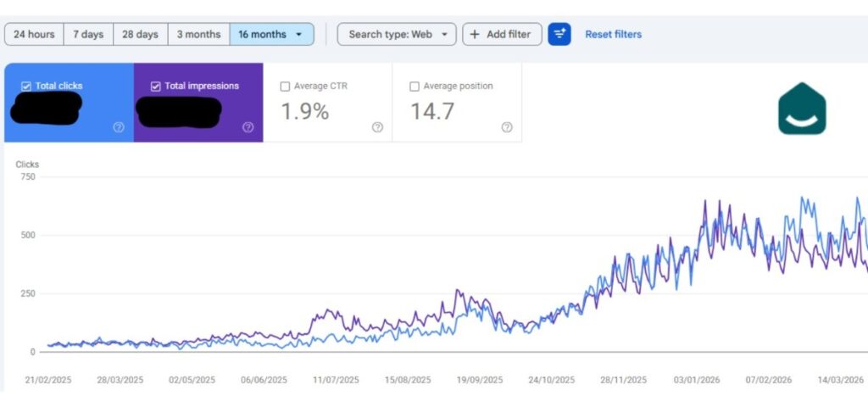Click the 28/03/2025 date label
This screenshot has width=868, height=407.
[120, 381]
